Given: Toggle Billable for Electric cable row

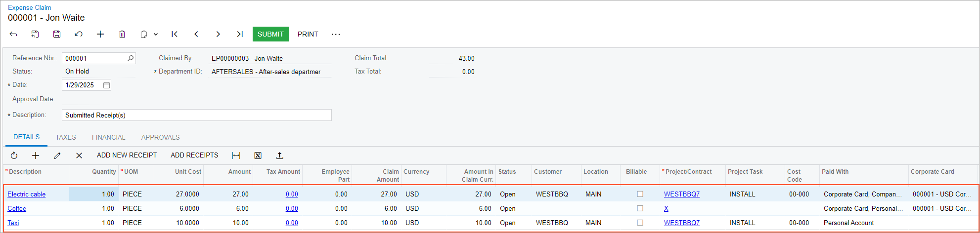Looking at the screenshot, I should pos(640,194).
